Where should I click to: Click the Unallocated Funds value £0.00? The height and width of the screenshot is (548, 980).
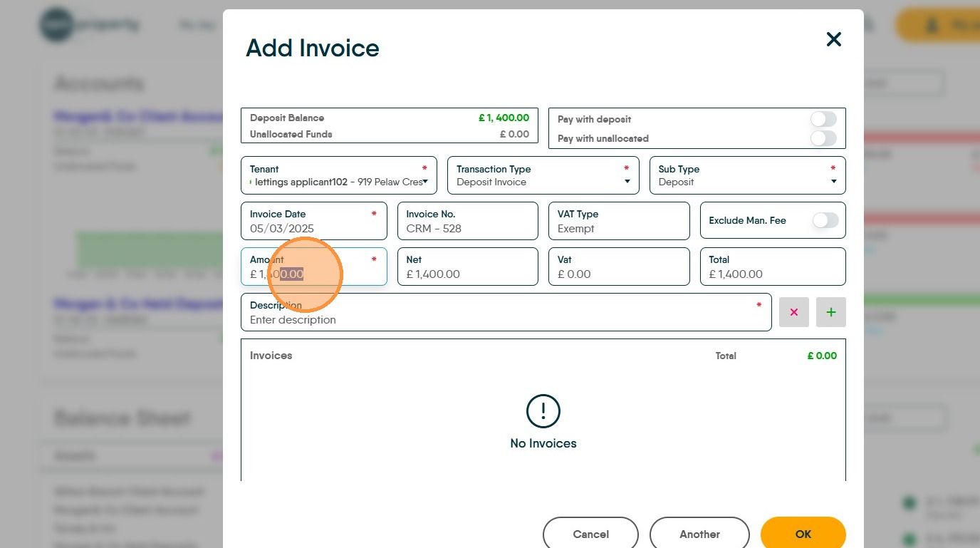[514, 134]
